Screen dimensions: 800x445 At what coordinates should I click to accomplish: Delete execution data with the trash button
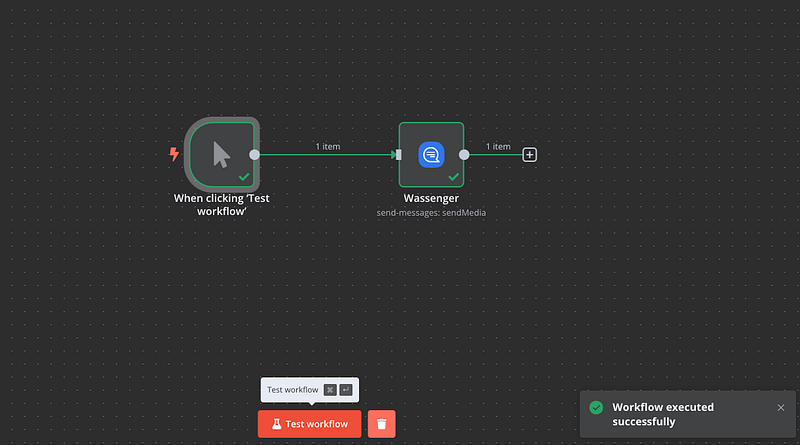pos(381,424)
